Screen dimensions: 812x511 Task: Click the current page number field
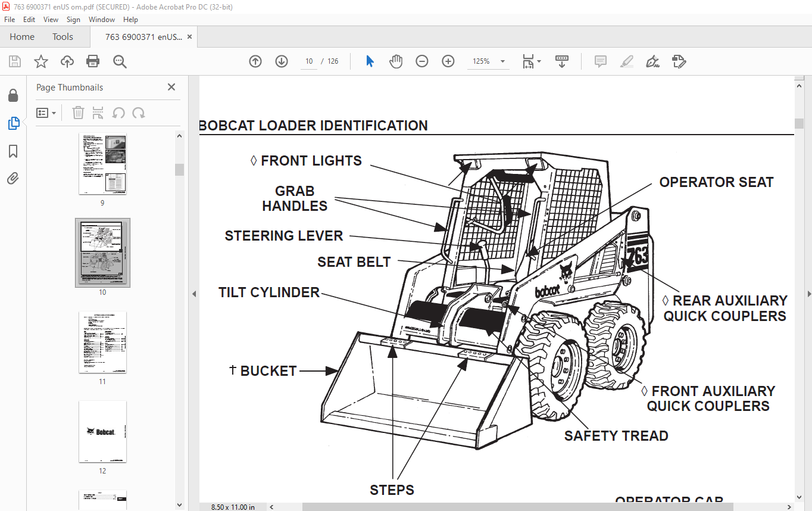[309, 61]
